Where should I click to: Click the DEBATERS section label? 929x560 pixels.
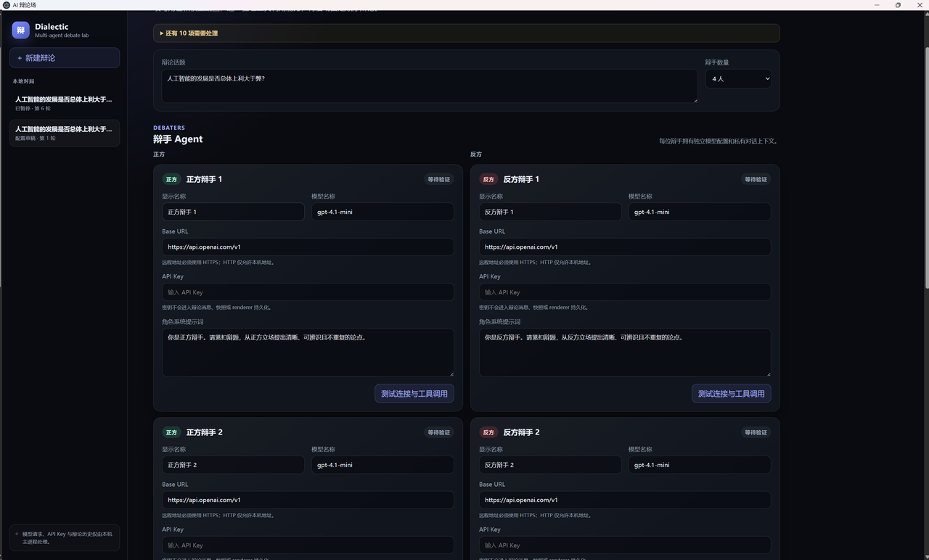point(169,128)
